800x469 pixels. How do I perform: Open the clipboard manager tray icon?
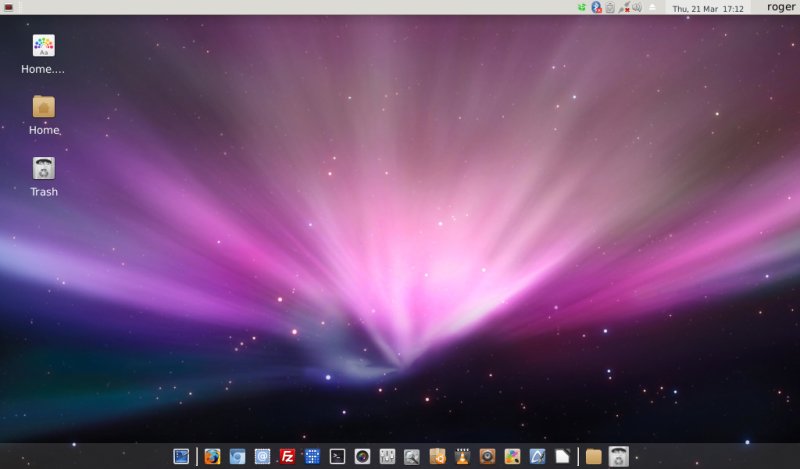coord(610,8)
